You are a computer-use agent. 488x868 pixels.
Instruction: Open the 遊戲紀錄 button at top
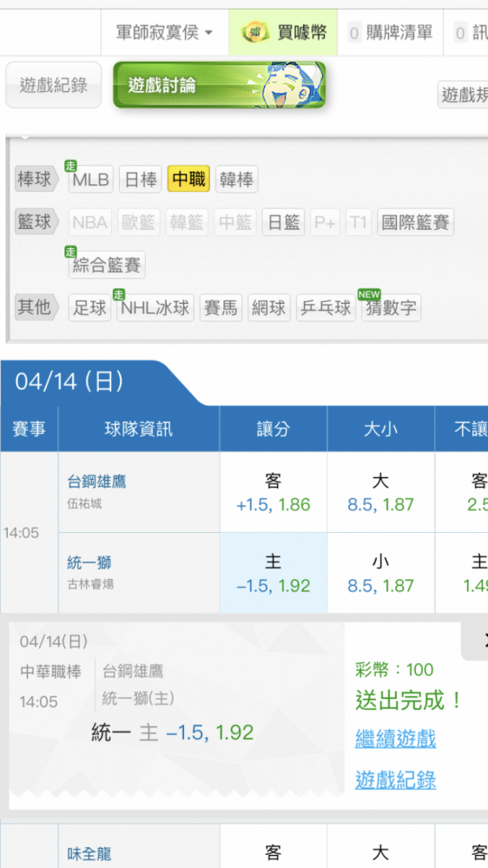pyautogui.click(x=54, y=85)
